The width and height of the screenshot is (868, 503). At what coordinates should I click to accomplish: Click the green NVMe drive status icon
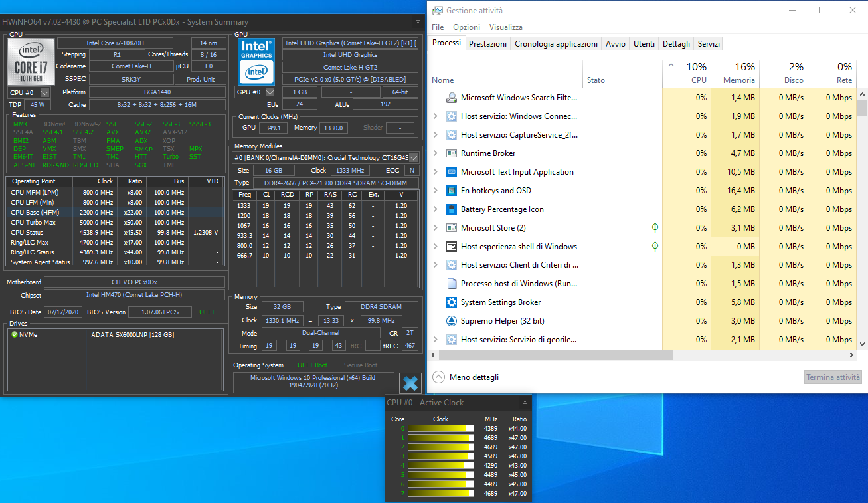pyautogui.click(x=15, y=334)
